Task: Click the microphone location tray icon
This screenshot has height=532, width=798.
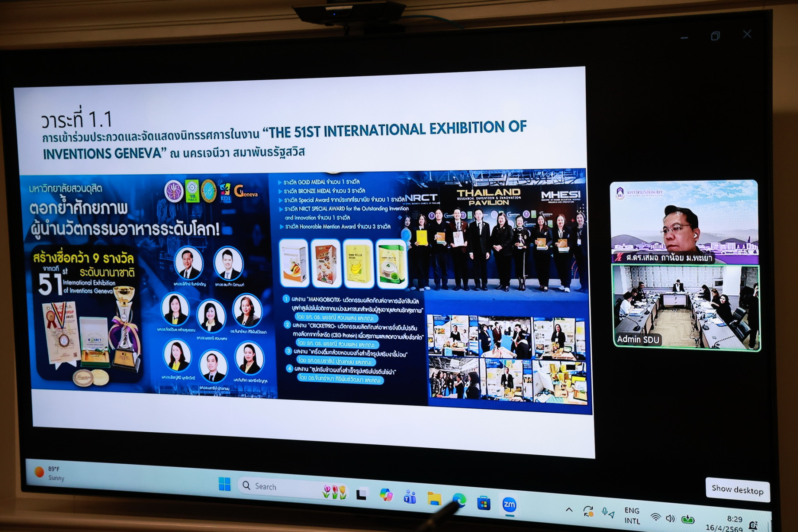Action: point(607,513)
